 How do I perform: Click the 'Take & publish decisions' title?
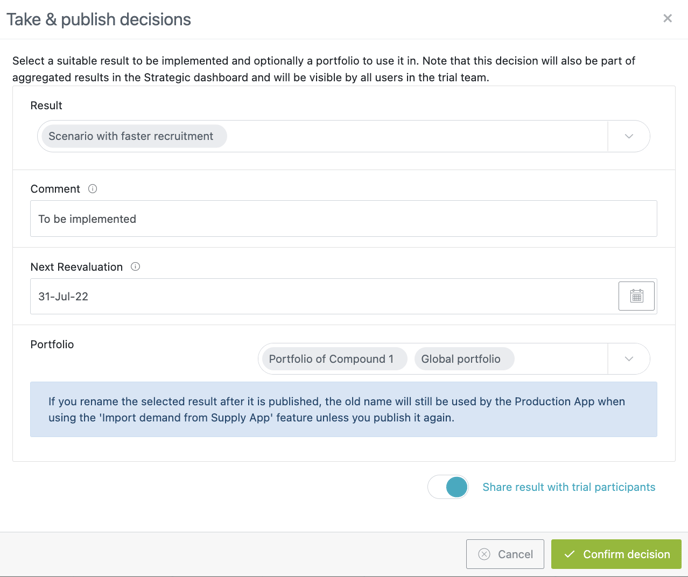(x=99, y=19)
